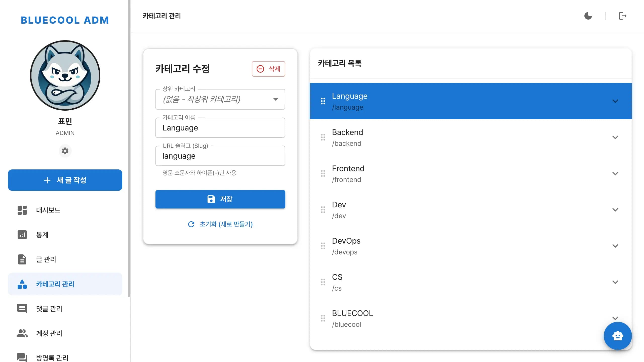Viewport: 644px width, 362px height.
Task: Collapse the selected Language category
Action: pyautogui.click(x=616, y=101)
